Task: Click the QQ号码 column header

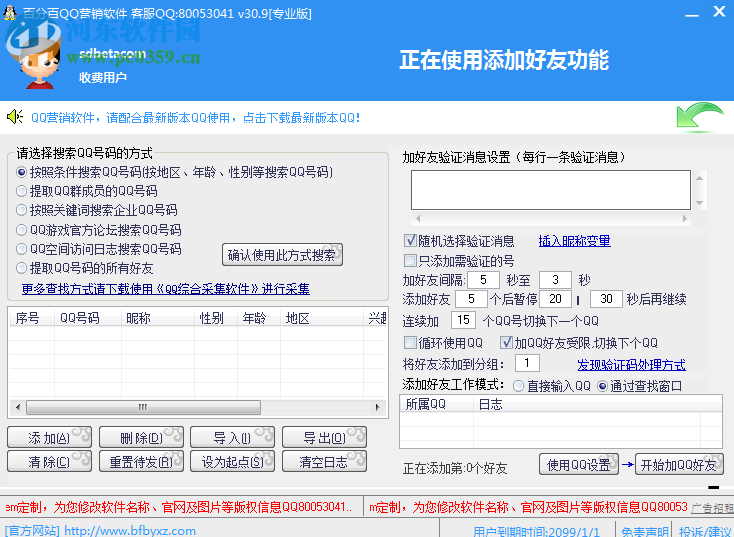Action: pos(88,318)
